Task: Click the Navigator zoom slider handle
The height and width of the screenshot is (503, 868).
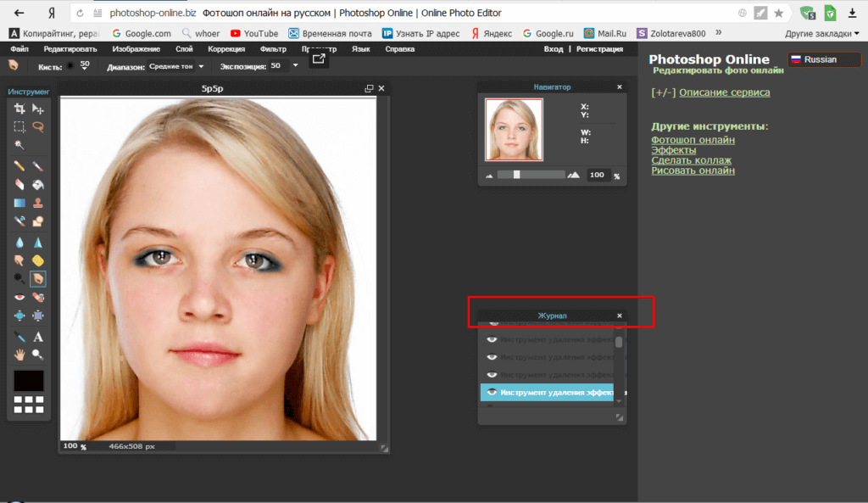Action: point(516,175)
